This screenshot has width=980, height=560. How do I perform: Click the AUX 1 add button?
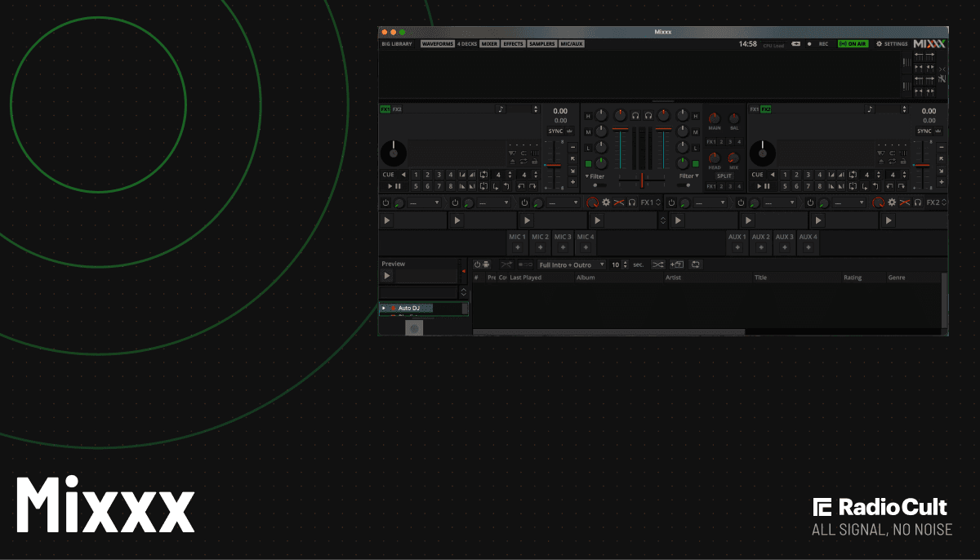click(x=737, y=247)
